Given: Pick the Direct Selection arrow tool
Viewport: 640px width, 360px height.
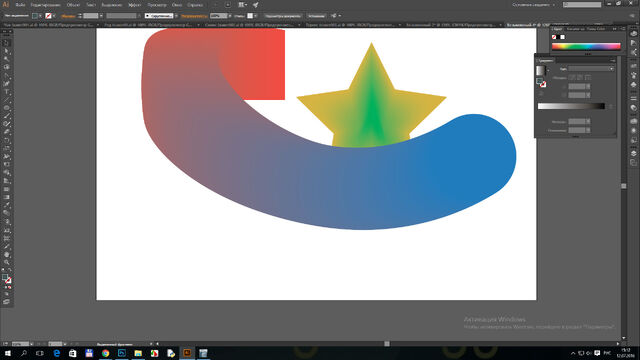Looking at the screenshot, I should (x=7, y=51).
